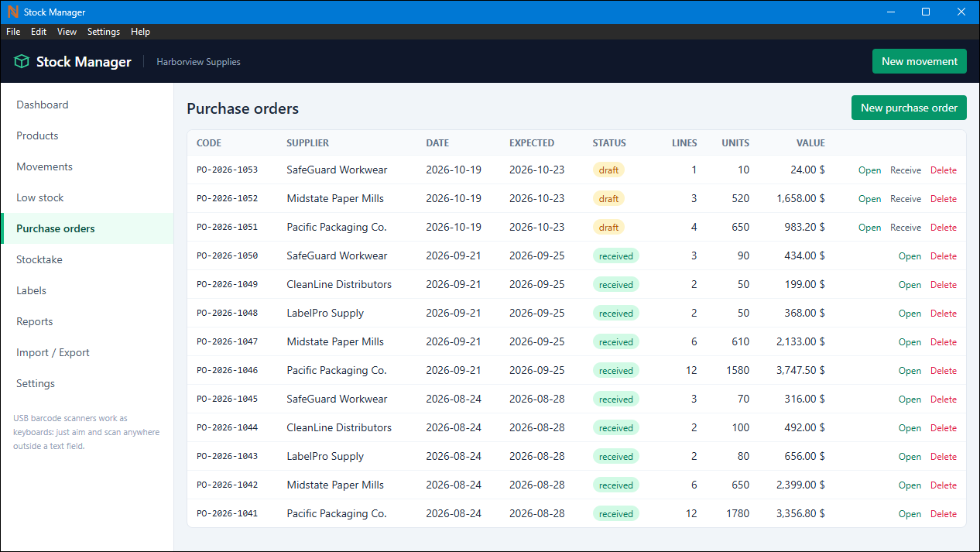Open the Settings menu in menu bar
This screenshot has width=980, height=552.
point(104,32)
